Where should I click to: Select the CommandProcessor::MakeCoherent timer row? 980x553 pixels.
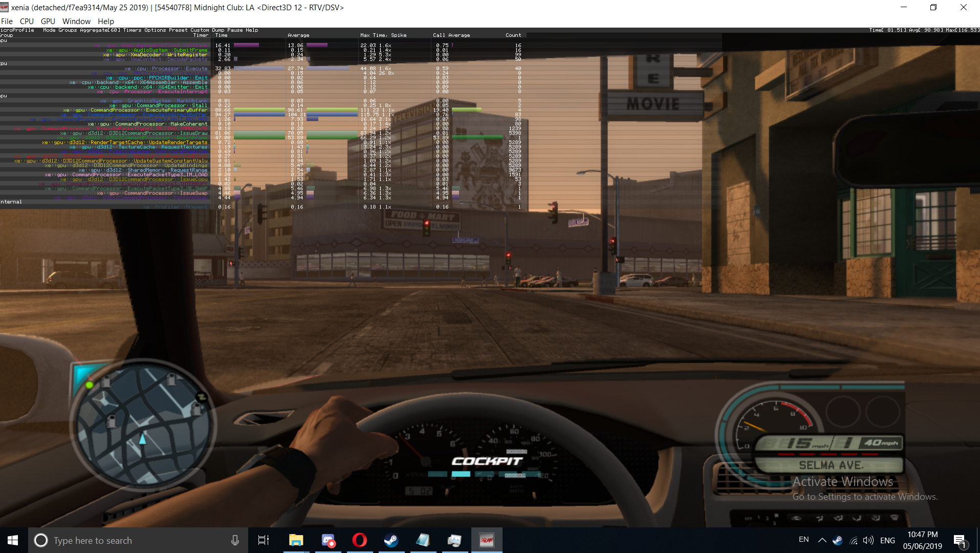click(x=147, y=124)
